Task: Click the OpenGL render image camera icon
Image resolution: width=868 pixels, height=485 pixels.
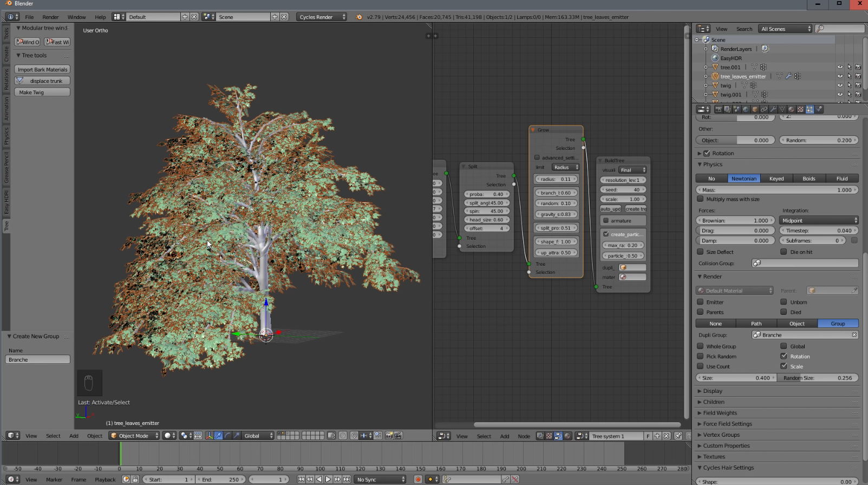Action: tap(389, 436)
